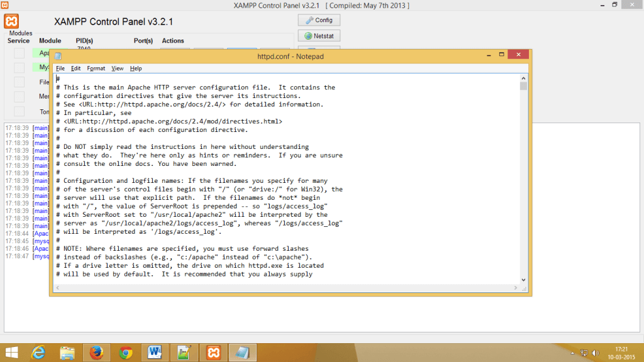Viewport: 644px width, 362px height.
Task: Click the XAMPP logo icon in the control panel
Action: click(x=11, y=21)
